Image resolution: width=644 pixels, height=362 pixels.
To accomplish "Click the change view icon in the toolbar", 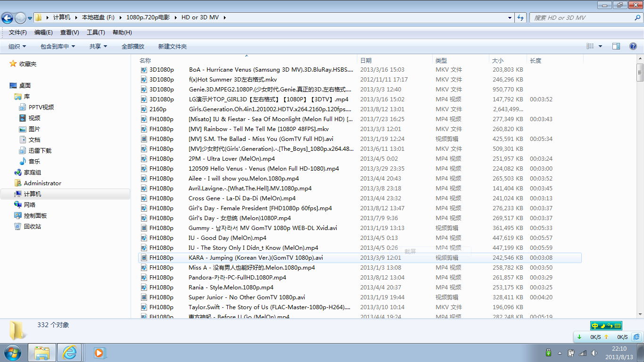I will (x=590, y=46).
